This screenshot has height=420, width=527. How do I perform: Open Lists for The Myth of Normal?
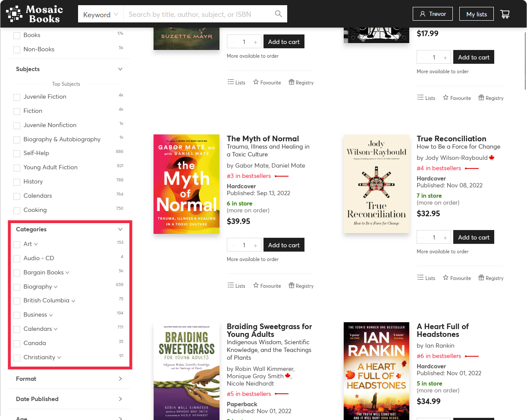[236, 286]
